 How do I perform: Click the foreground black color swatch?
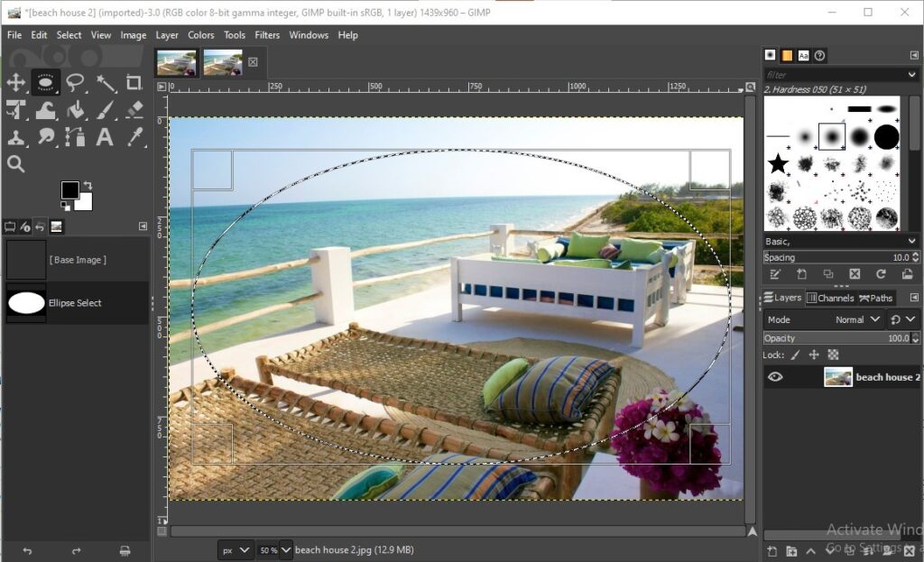69,189
